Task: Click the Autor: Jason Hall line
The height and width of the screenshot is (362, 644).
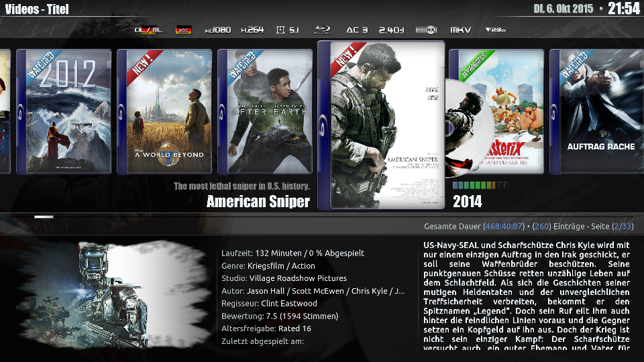Action: point(313,291)
